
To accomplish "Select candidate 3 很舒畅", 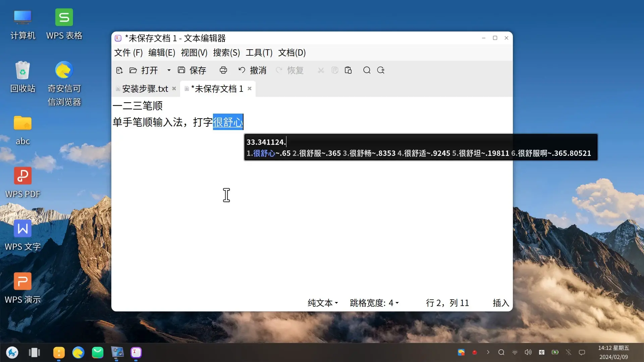I will [x=369, y=153].
